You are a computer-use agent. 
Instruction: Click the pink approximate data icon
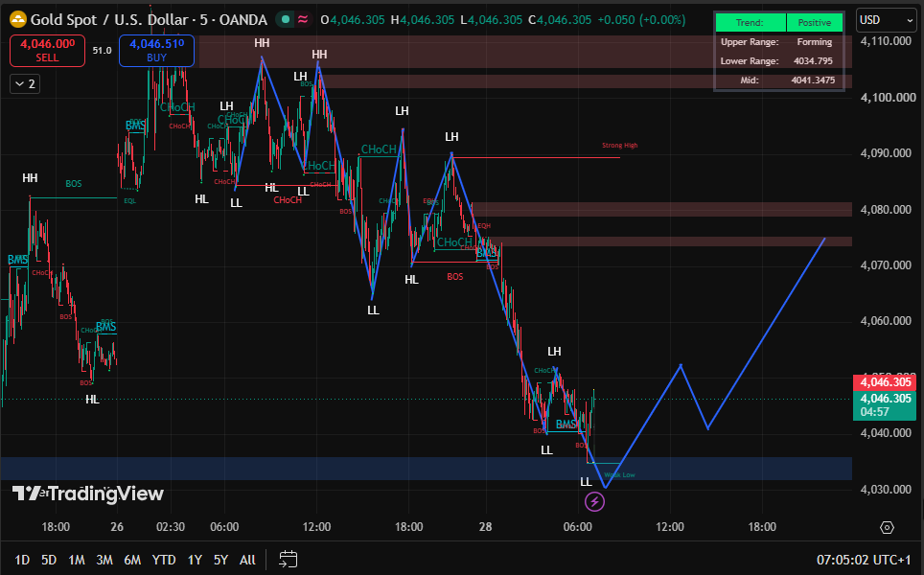click(x=303, y=19)
